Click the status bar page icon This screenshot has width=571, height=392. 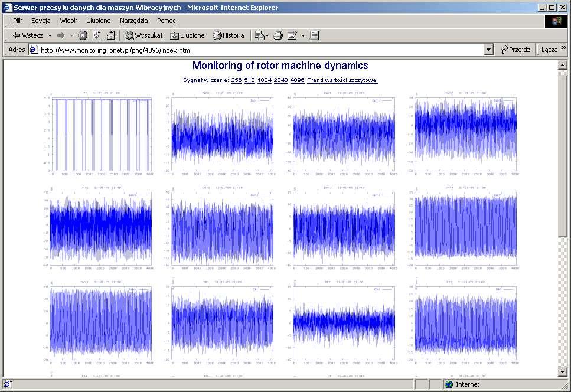[x=8, y=384]
